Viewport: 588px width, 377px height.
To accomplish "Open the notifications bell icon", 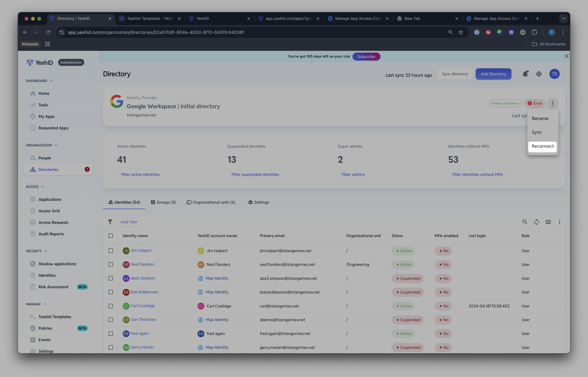I will point(525,74).
